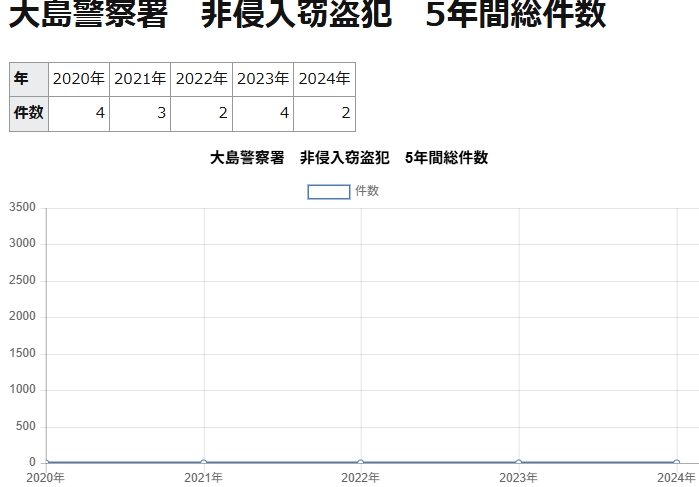
Task: Click the large page heading text
Action: pyautogui.click(x=307, y=14)
